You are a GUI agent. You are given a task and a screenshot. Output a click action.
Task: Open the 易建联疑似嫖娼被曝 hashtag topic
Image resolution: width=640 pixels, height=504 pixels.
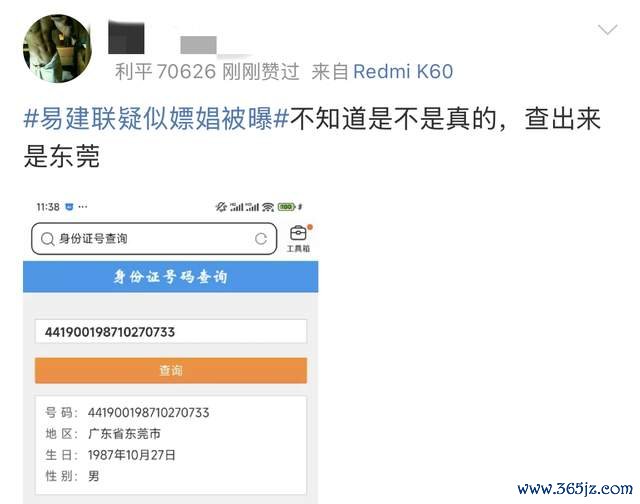157,119
